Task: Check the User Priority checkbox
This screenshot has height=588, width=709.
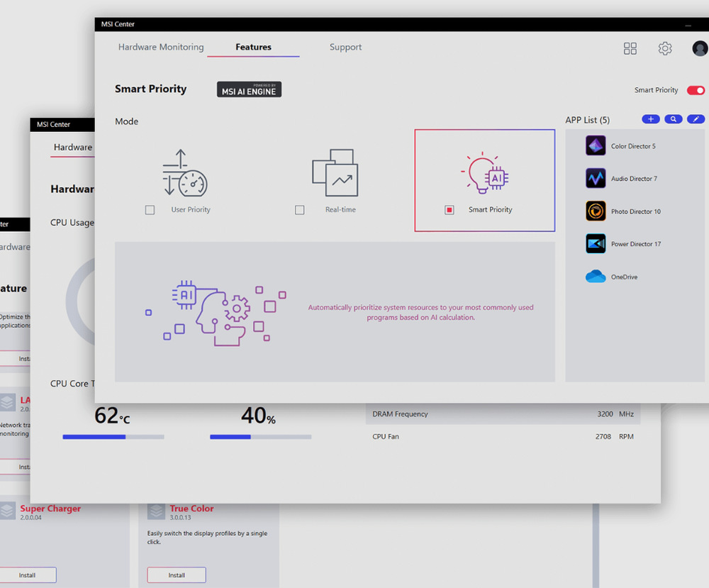Action: pyautogui.click(x=150, y=210)
